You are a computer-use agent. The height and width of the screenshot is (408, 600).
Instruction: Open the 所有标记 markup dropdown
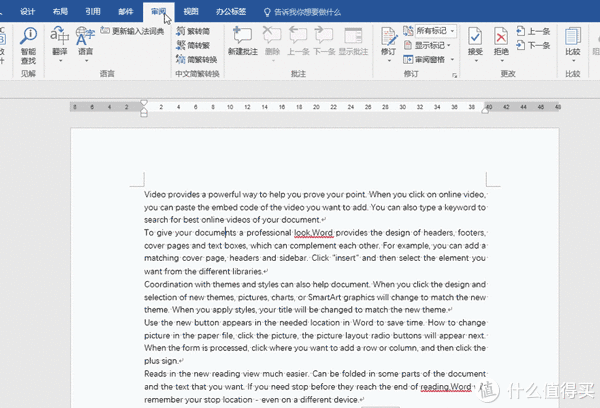(x=452, y=31)
